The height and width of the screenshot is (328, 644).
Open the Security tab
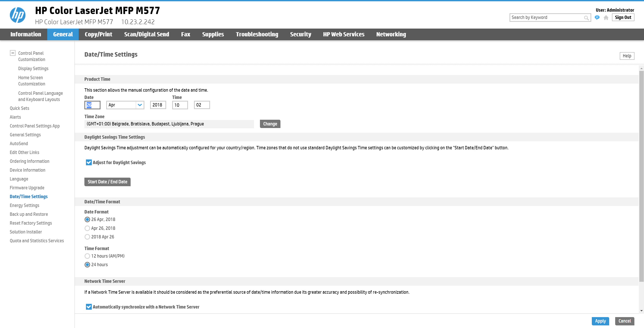click(x=300, y=34)
